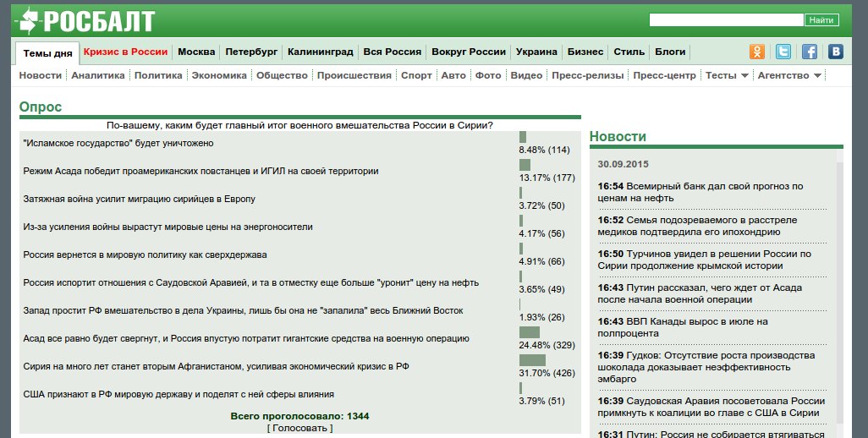Go to Видео in submenu
The image size is (868, 438).
pos(526,75)
